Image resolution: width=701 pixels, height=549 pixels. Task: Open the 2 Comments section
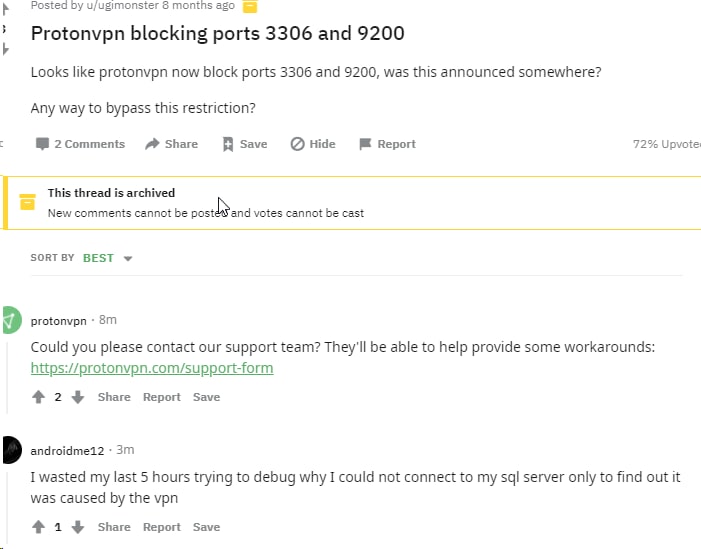80,144
